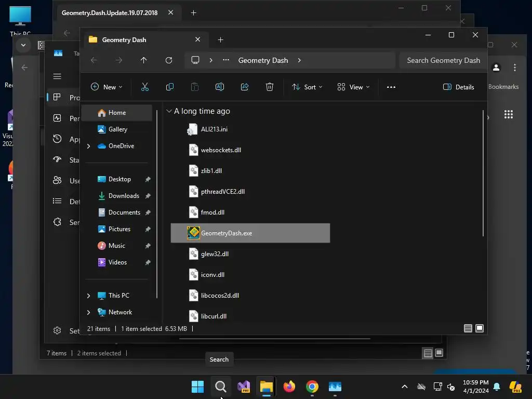Open taskbar Search magnifier
Image resolution: width=532 pixels, height=399 pixels.
click(x=220, y=387)
